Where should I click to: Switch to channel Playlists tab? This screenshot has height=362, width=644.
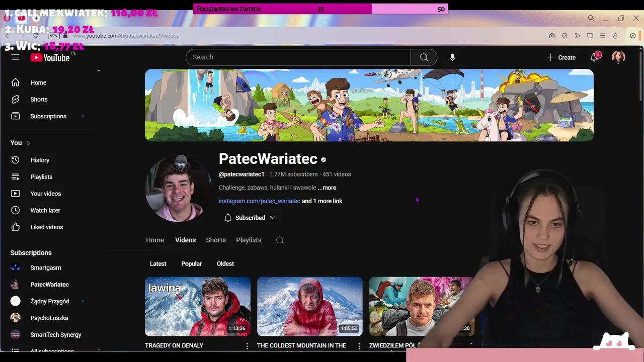tap(249, 240)
